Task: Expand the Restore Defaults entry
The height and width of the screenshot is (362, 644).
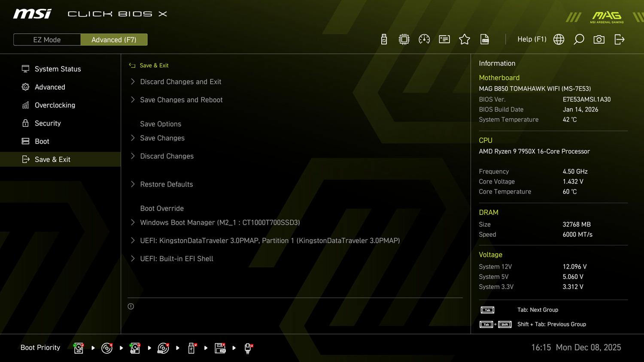Action: [x=166, y=184]
